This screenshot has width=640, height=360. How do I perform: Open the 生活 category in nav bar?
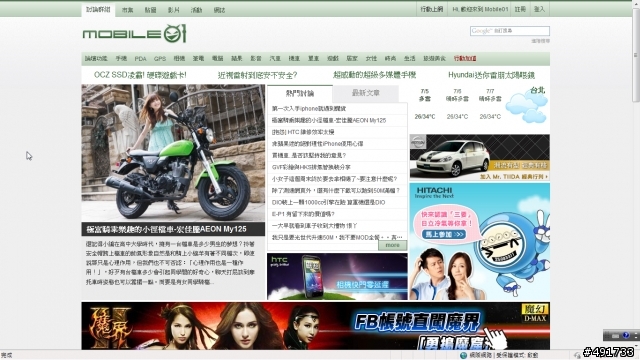point(409,58)
